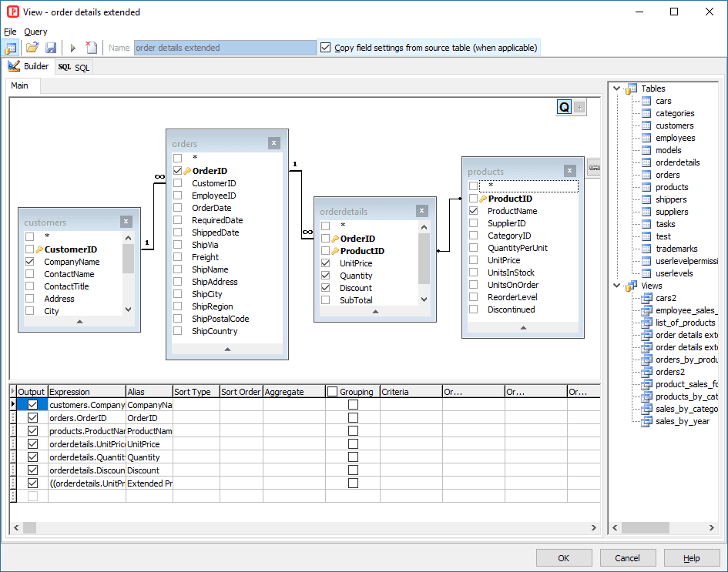The height and width of the screenshot is (572, 728).
Task: Click the save floppy disk icon
Action: (x=51, y=48)
